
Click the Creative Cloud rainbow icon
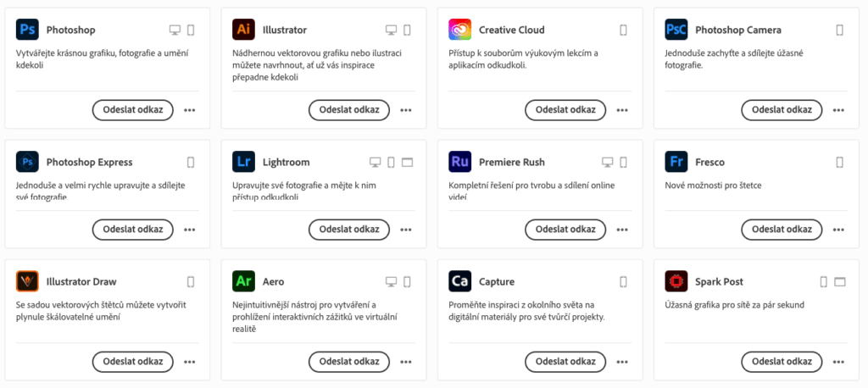point(460,30)
